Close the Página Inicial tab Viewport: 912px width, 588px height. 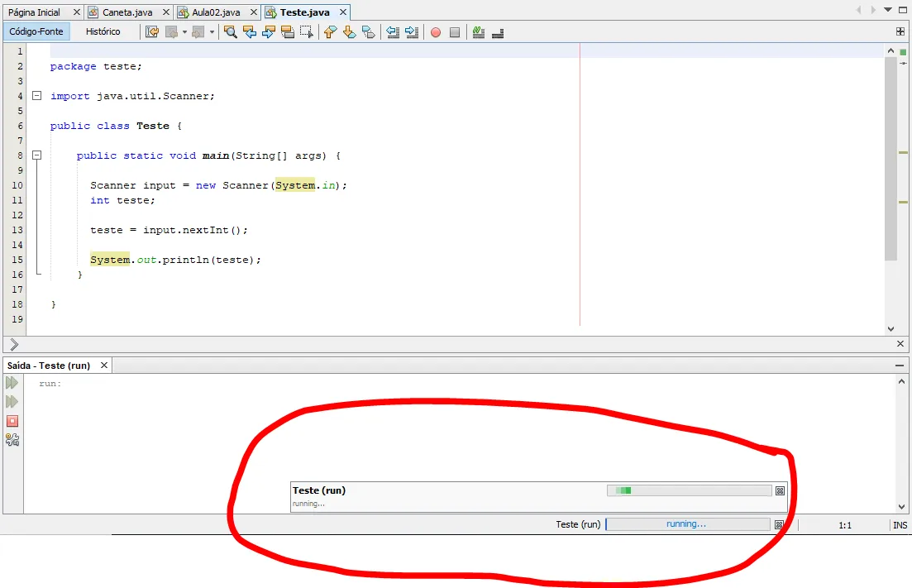[x=76, y=12]
